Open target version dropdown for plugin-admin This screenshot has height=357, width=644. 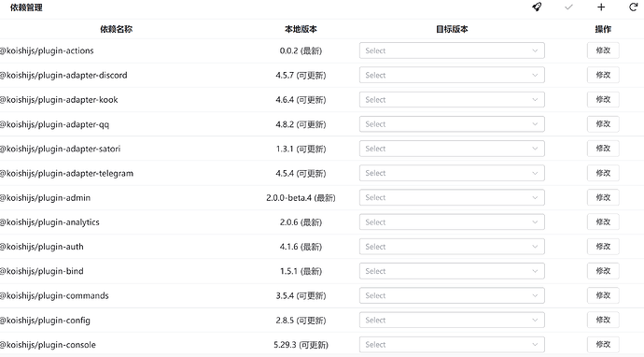(x=452, y=197)
